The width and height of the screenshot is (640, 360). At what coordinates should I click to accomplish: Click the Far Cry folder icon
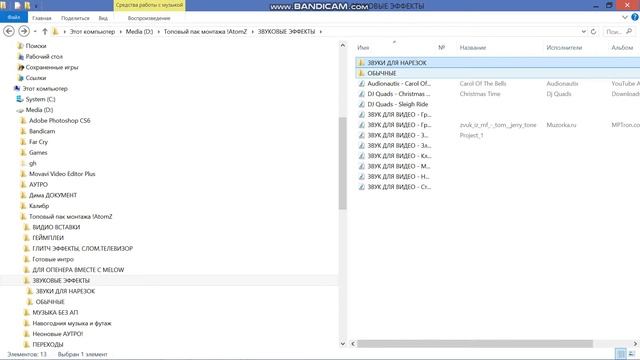coord(23,142)
